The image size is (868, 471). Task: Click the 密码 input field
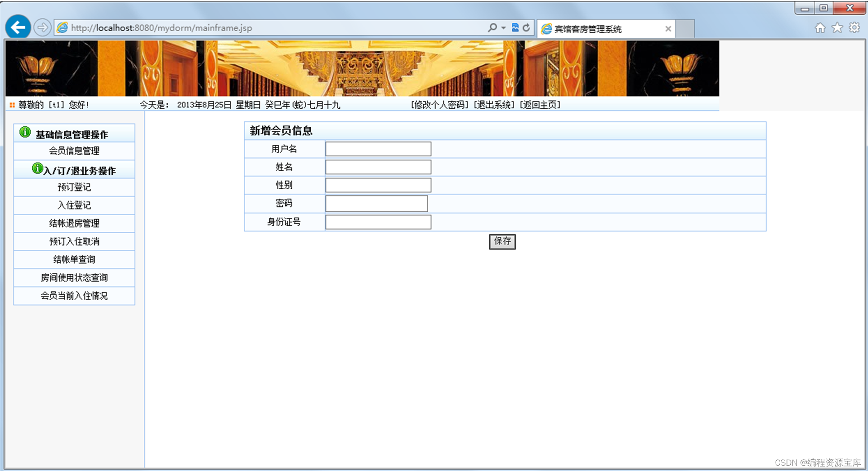376,204
